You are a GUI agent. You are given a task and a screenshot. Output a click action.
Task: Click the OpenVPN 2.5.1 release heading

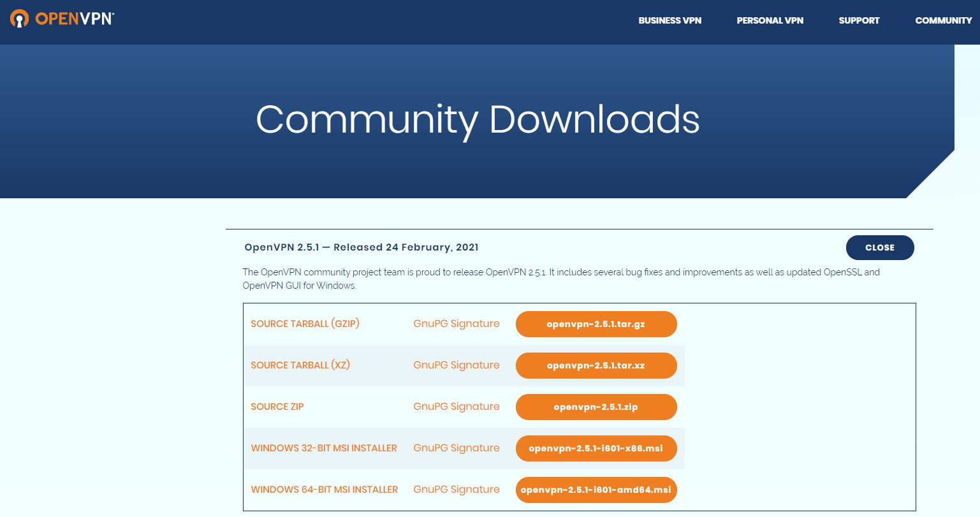362,247
